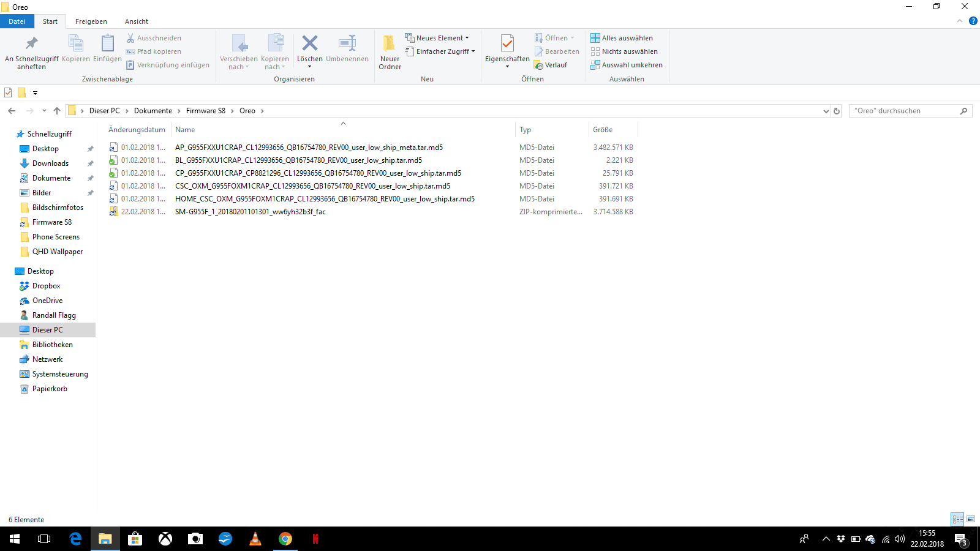Click search magnifier in search box
This screenshot has height=551, width=980.
[x=963, y=111]
